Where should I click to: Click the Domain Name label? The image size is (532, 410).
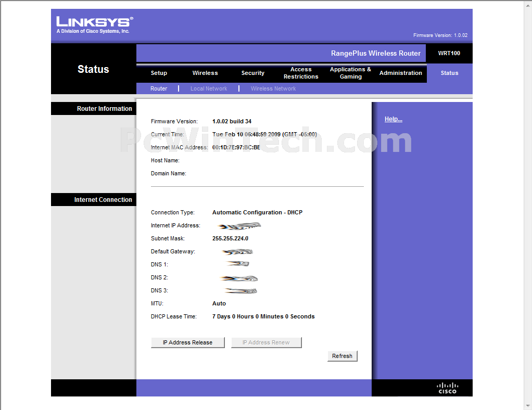(168, 173)
